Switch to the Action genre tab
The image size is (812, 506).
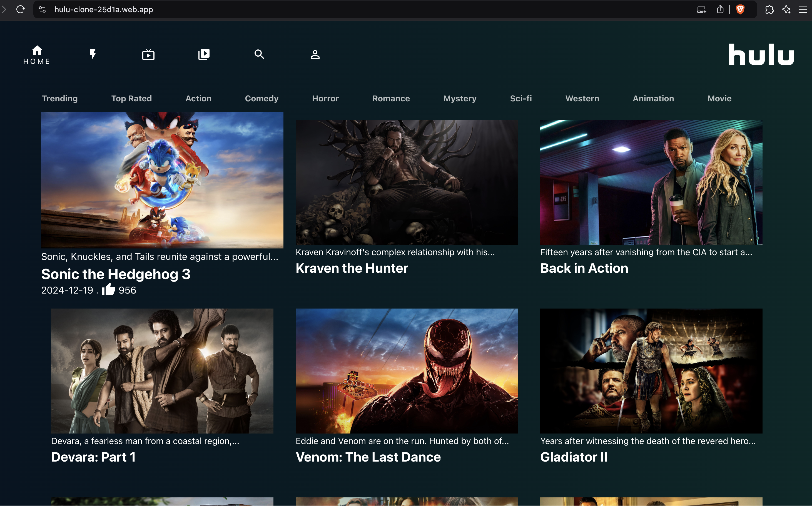coord(199,98)
